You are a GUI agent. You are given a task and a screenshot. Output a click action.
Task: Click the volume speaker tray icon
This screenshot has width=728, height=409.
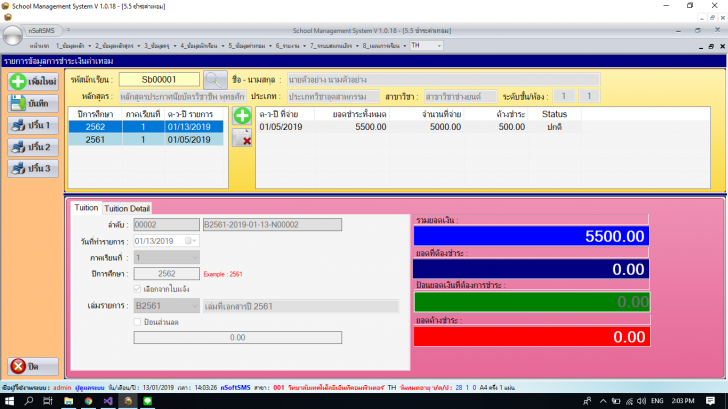tap(641, 401)
